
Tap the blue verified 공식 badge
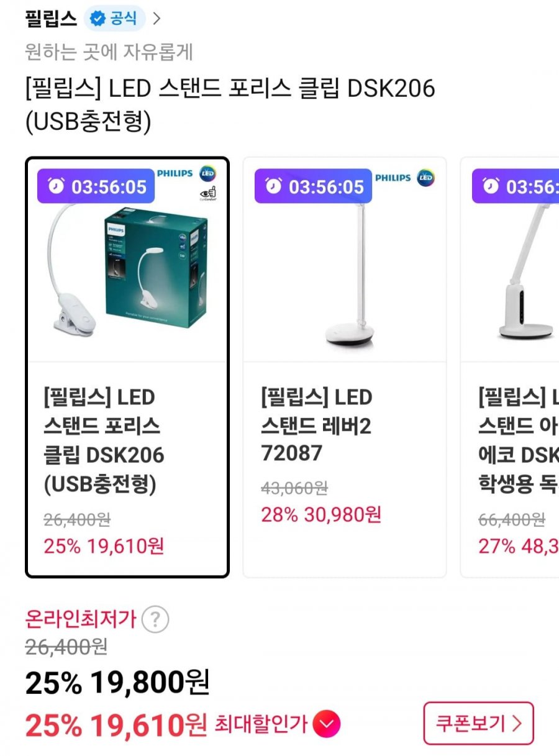point(114,19)
